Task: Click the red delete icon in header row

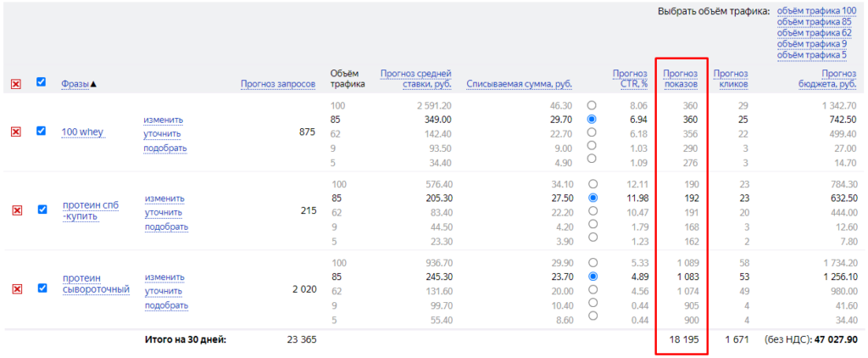Action: point(15,84)
